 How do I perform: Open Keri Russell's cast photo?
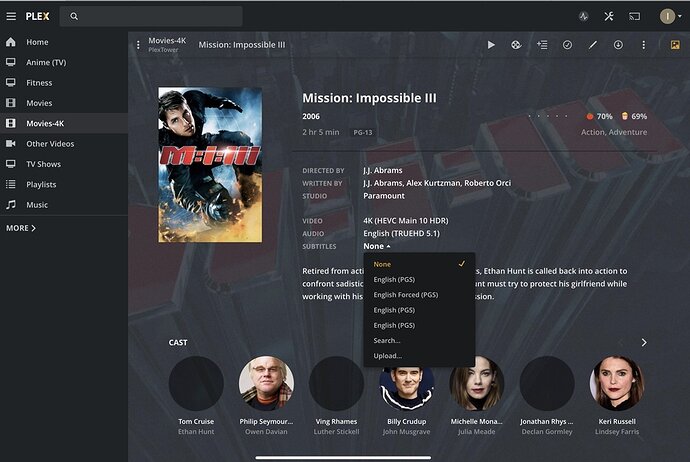pos(617,383)
